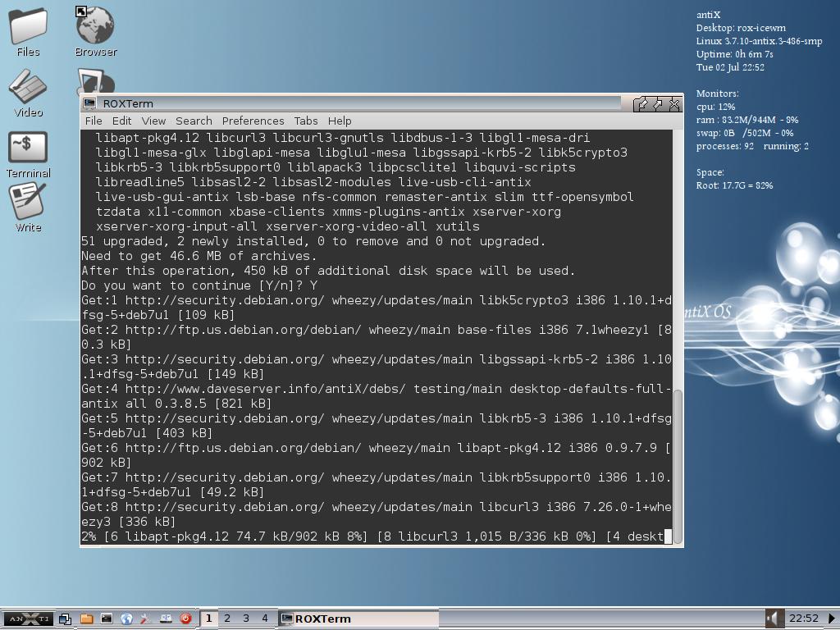Click the ROXTerm window menu icon in titlebar

coord(89,103)
